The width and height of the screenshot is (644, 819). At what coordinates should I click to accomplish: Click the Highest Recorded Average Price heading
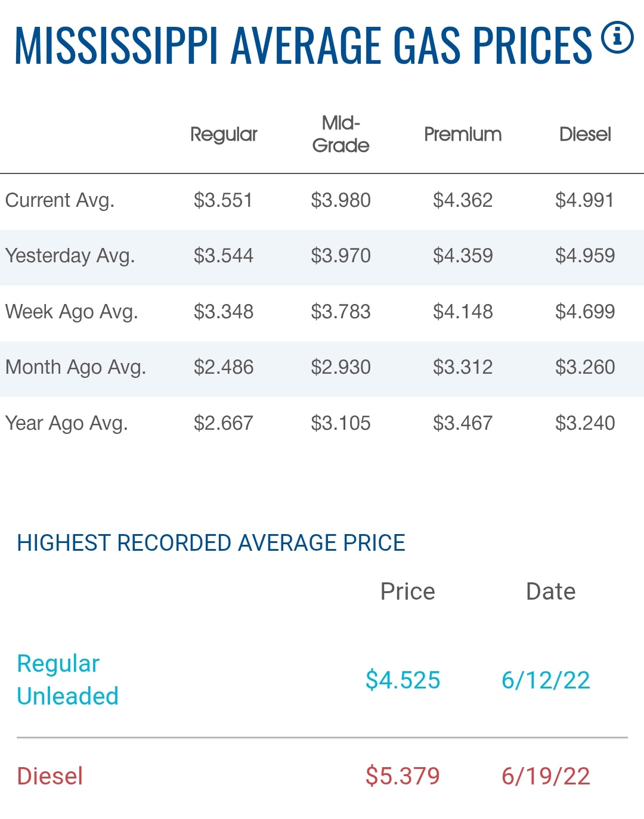211,543
